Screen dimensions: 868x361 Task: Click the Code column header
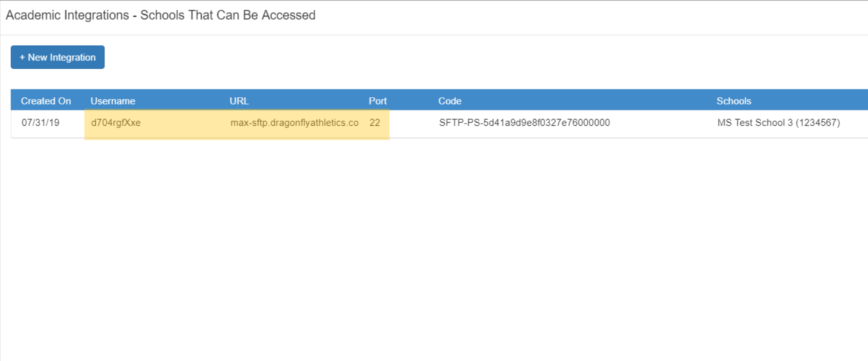coord(449,101)
